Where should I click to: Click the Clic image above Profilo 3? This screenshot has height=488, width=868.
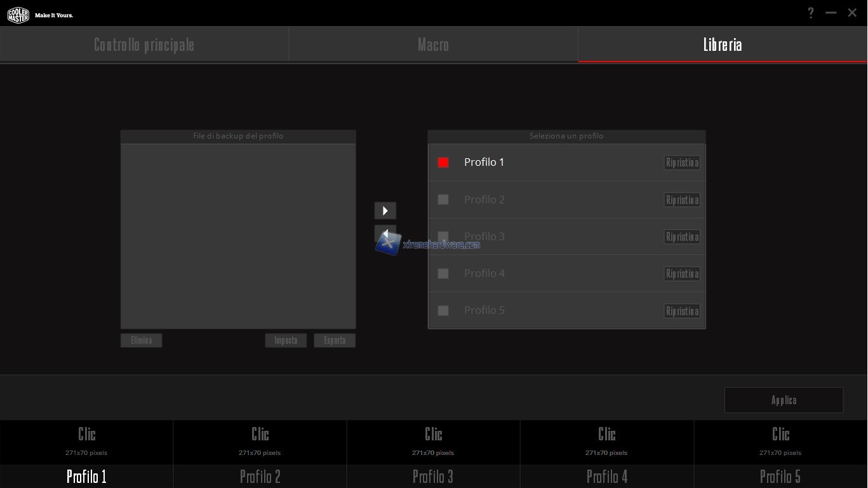click(433, 442)
